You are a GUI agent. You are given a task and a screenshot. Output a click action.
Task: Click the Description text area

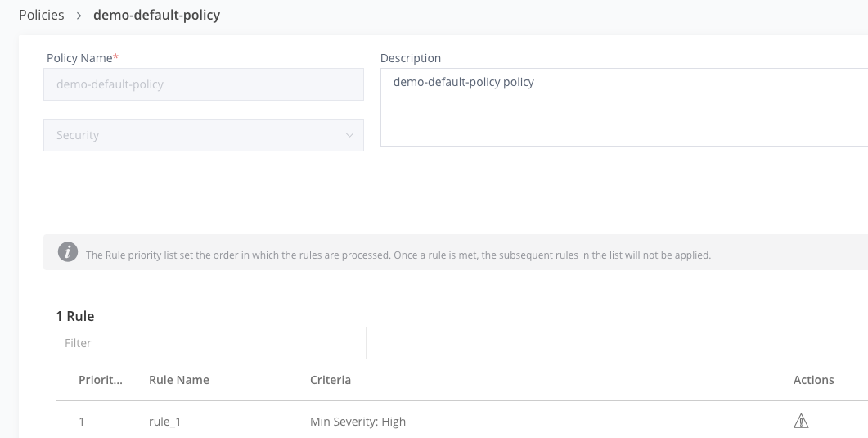coord(624,107)
